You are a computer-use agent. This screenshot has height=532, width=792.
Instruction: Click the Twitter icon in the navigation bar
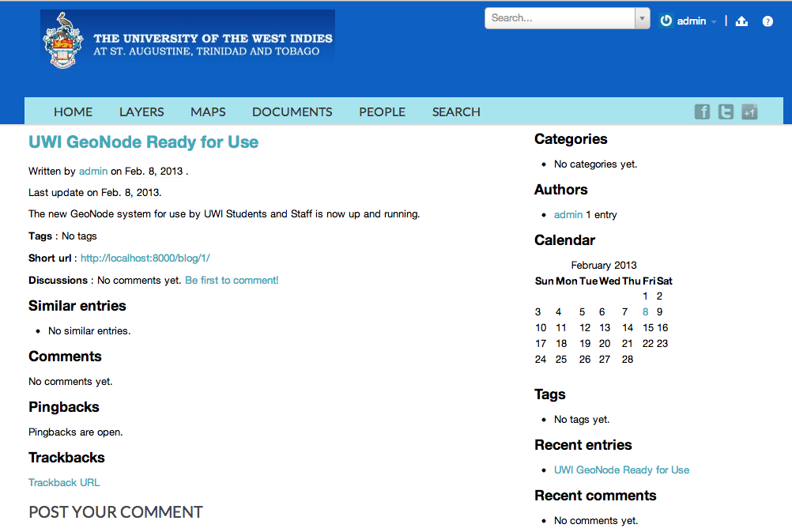726,111
